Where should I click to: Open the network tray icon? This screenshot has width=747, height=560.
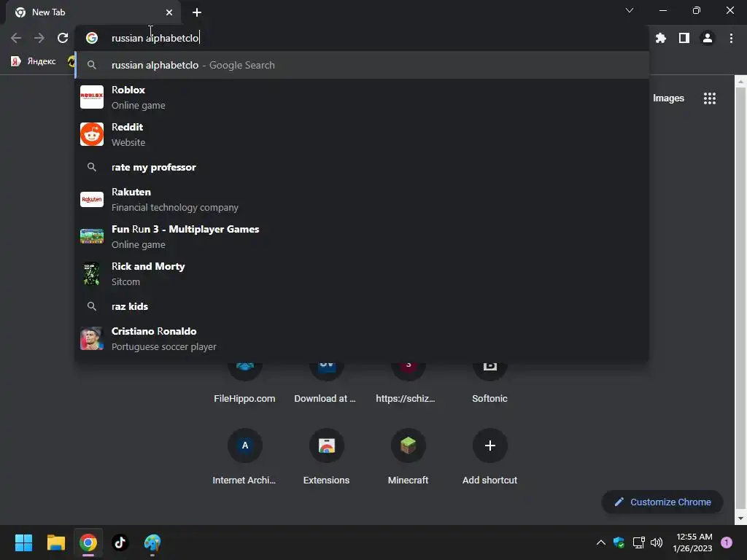(638, 542)
